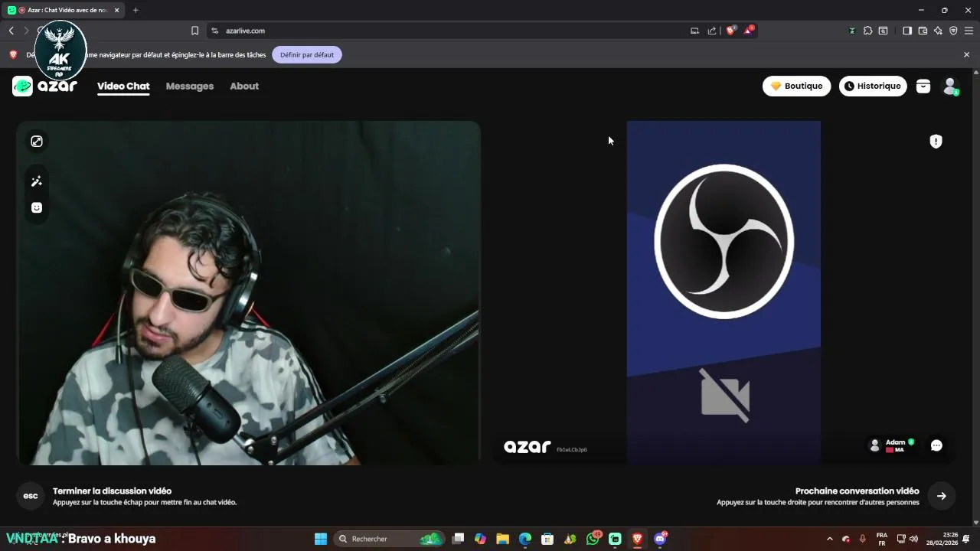The width and height of the screenshot is (980, 551).
Task: Click the 'Terminer la discussion vidéo' text
Action: 112,491
